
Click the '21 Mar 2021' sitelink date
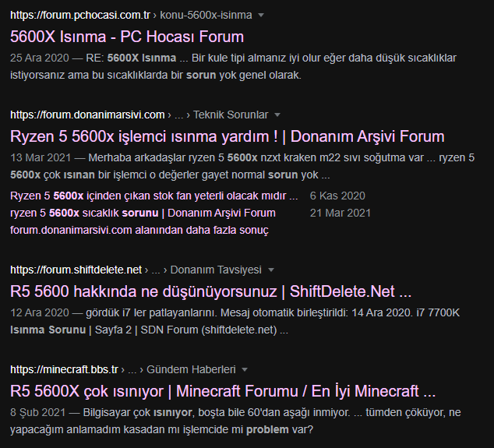341,213
